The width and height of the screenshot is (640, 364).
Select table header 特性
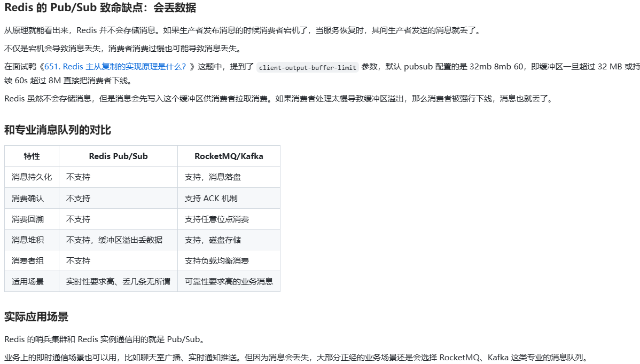pos(32,156)
